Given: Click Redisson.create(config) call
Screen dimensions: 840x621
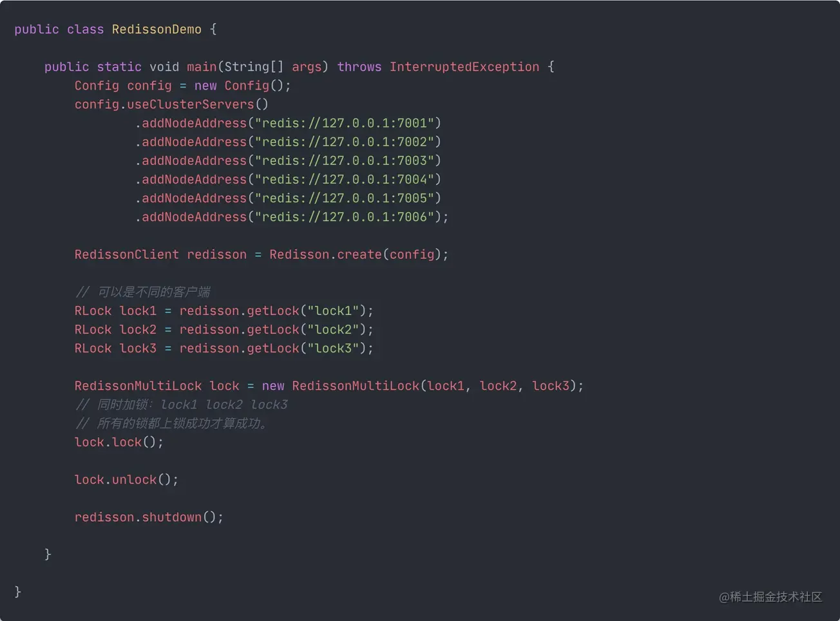Looking at the screenshot, I should 356,254.
